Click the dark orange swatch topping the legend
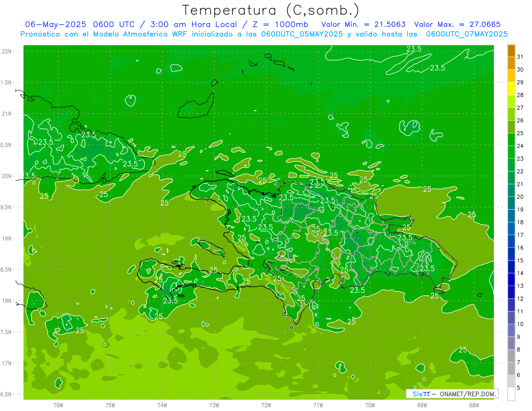The height and width of the screenshot is (411, 532). coord(511,51)
